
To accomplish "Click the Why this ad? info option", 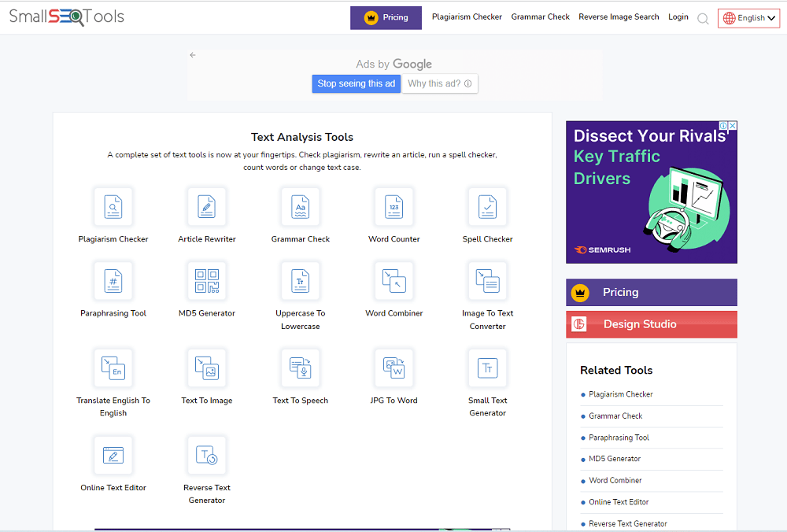I will [440, 84].
